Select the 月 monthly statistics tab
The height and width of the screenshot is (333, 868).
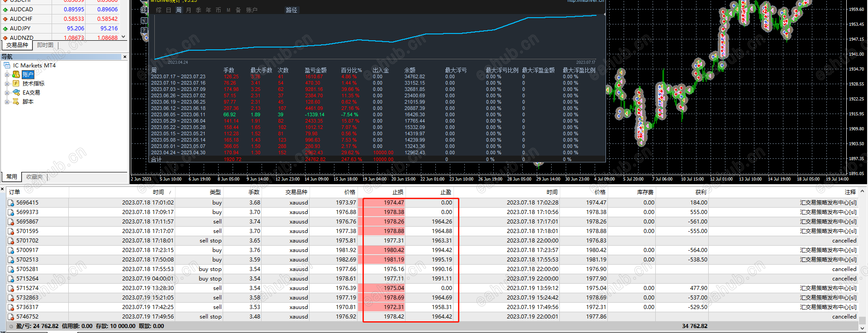click(188, 10)
